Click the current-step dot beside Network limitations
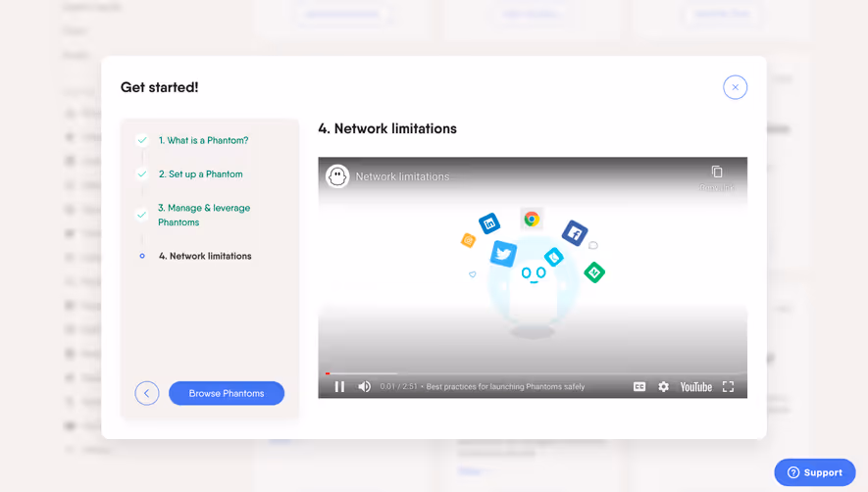868x492 pixels. point(142,256)
